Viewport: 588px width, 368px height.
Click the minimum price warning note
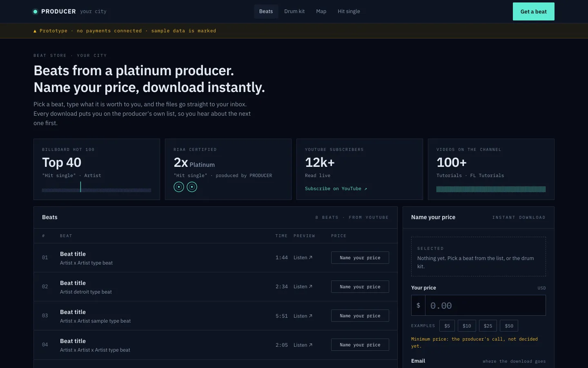(x=474, y=343)
